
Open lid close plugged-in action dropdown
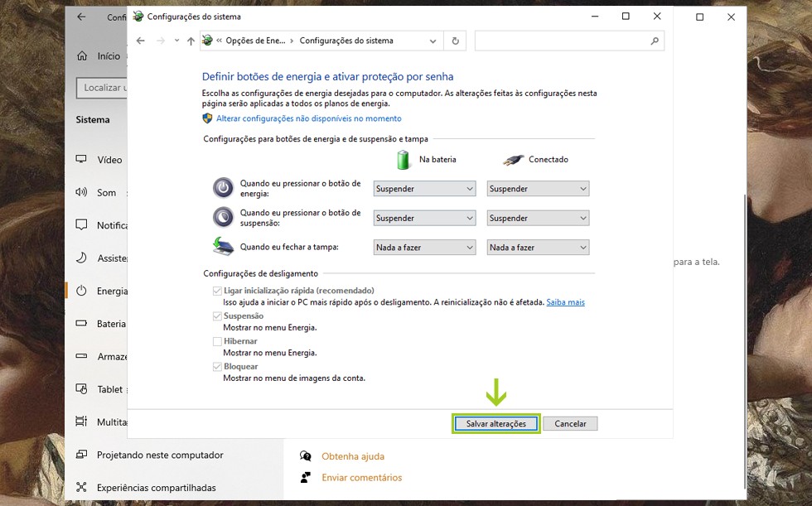[538, 248]
